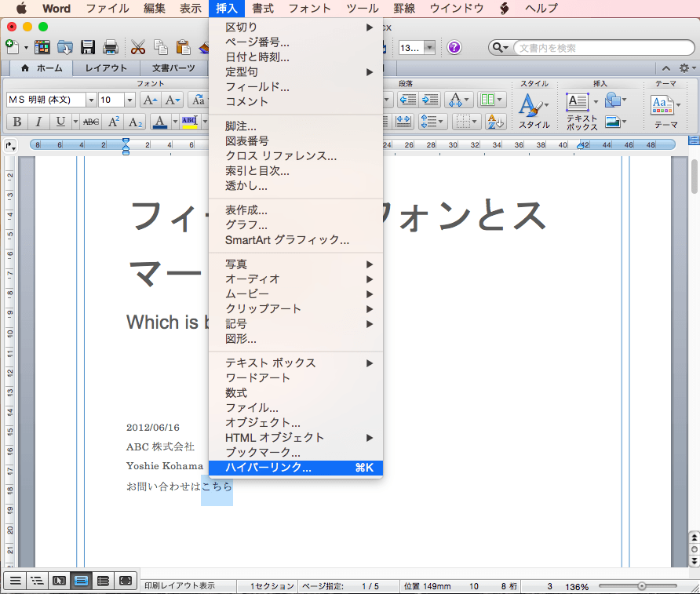Switch to outline view button
This screenshot has height=594, width=700.
tap(37, 581)
